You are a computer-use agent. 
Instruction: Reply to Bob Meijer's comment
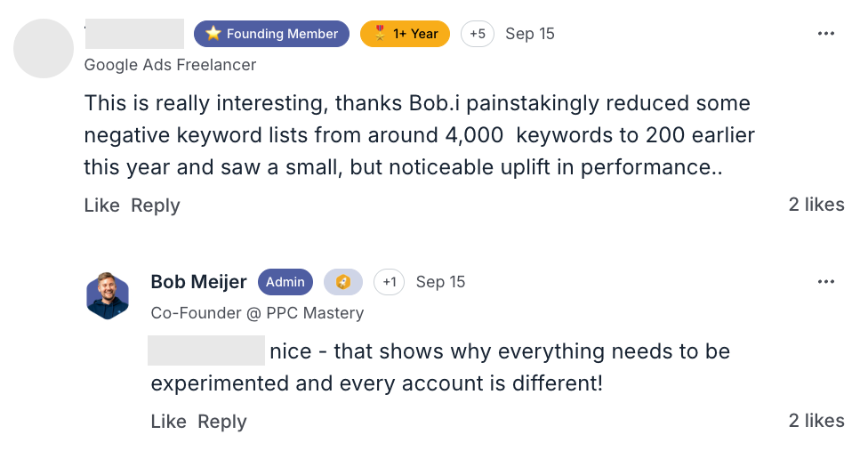pyautogui.click(x=222, y=422)
